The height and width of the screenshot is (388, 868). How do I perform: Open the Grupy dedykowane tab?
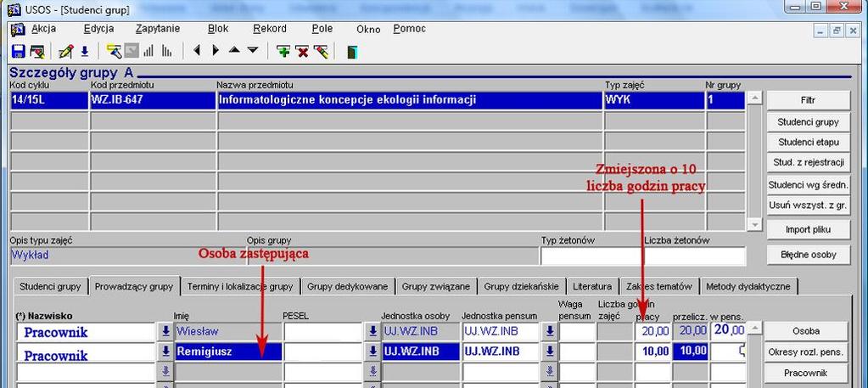pos(348,287)
